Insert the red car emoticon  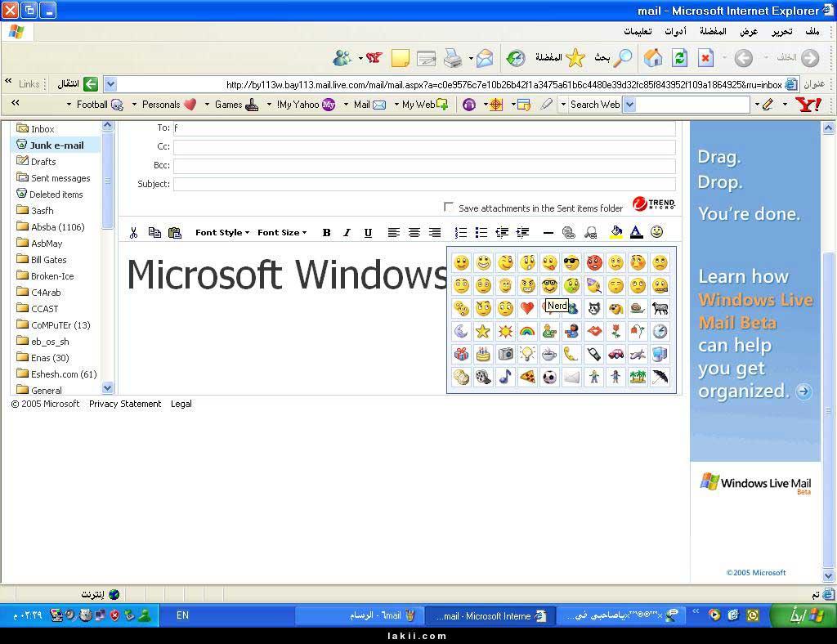pyautogui.click(x=615, y=354)
